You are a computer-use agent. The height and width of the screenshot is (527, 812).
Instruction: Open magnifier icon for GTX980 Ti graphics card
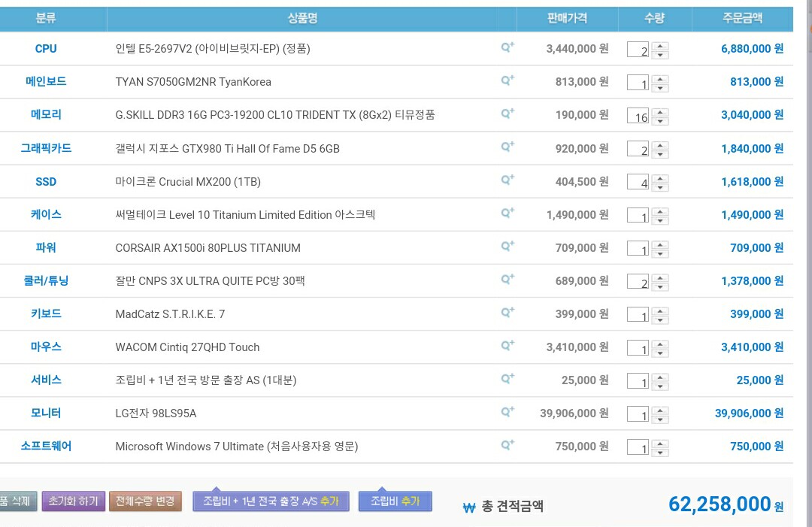coord(507,147)
